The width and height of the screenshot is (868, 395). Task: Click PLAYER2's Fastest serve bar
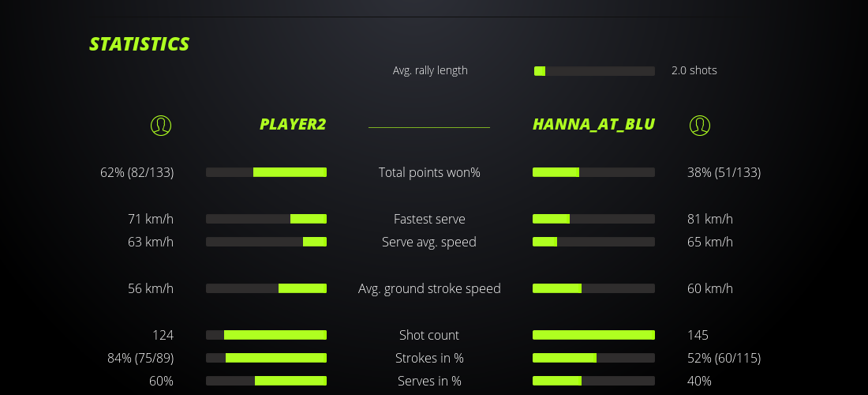click(x=266, y=219)
